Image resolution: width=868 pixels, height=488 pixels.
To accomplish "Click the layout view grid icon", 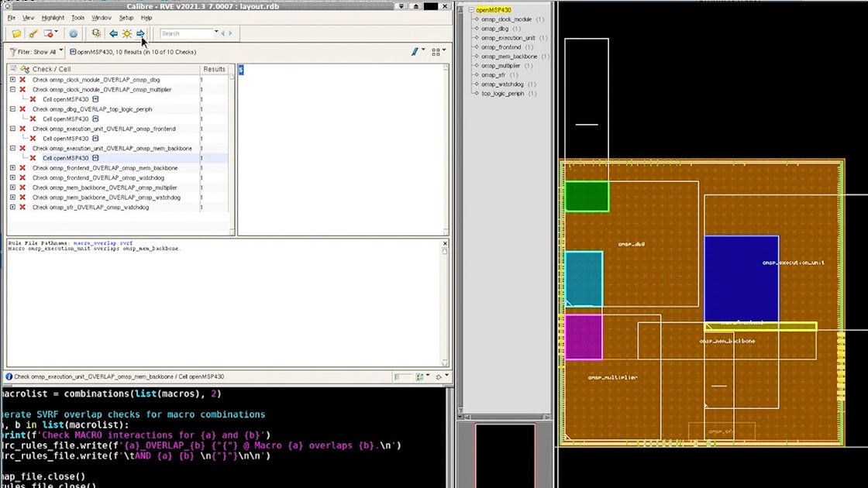I will coord(436,52).
